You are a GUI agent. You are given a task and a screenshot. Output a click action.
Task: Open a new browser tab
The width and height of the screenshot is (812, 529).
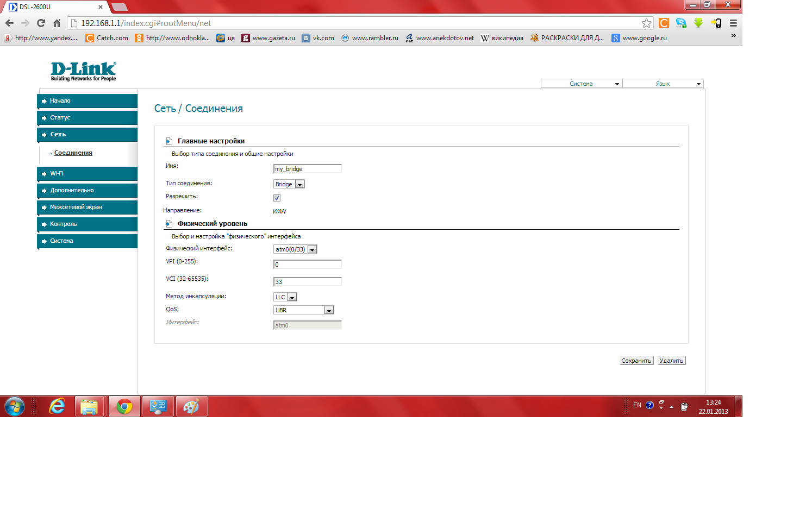click(120, 7)
